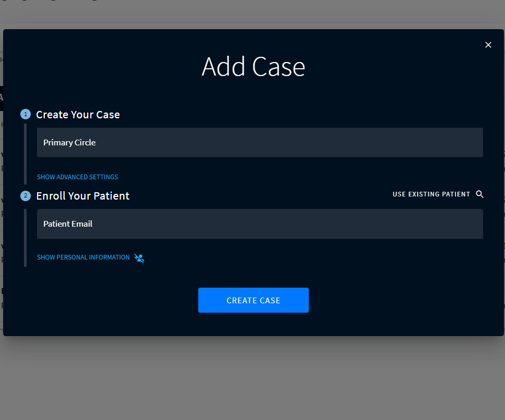Screen dimensions: 505x420
Task: Expand Show Personal Information
Action: pyautogui.click(x=83, y=257)
